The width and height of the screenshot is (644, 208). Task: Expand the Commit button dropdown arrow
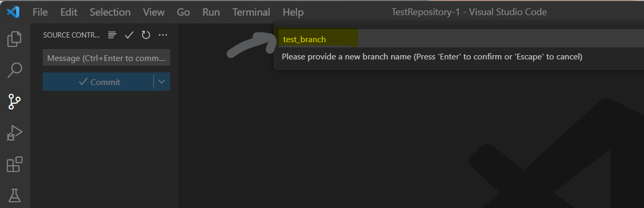[x=162, y=82]
